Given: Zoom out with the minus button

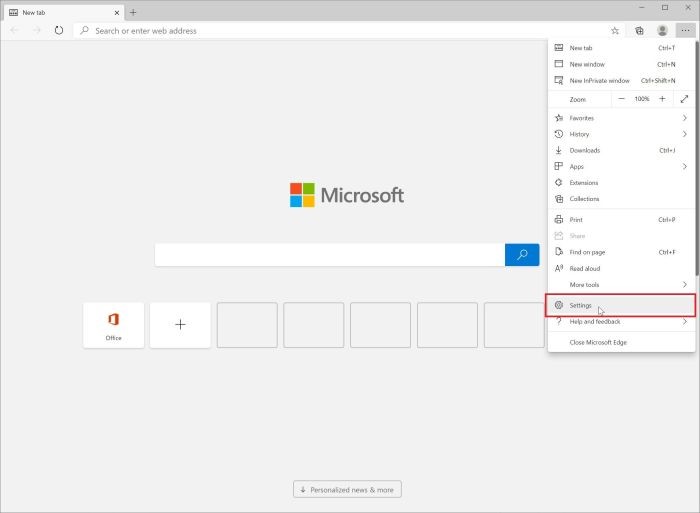Looking at the screenshot, I should (x=621, y=99).
